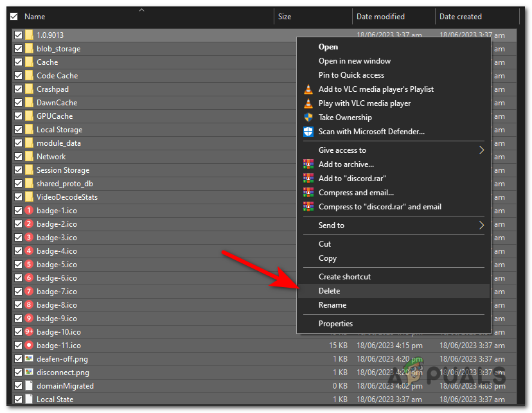Click Pin to Quick access
Screen dimensions: 532x413
pos(351,75)
